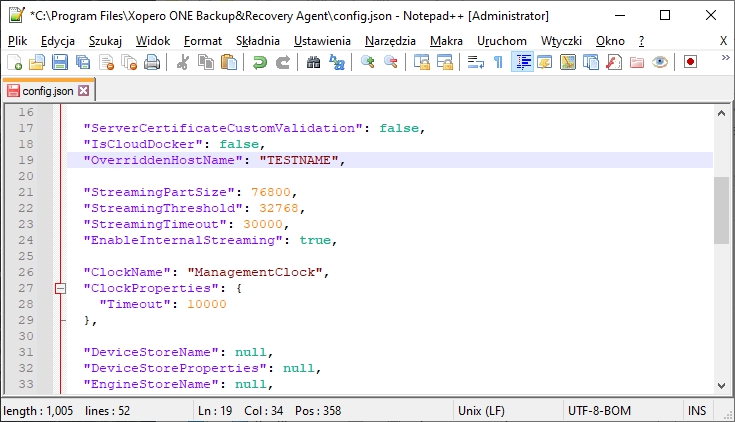This screenshot has height=422, width=735.
Task: Open Find with the binoculars icon
Action: click(x=313, y=62)
